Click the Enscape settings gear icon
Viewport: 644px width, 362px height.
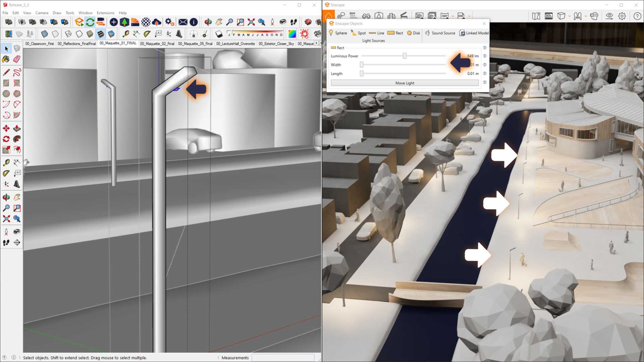(622, 16)
